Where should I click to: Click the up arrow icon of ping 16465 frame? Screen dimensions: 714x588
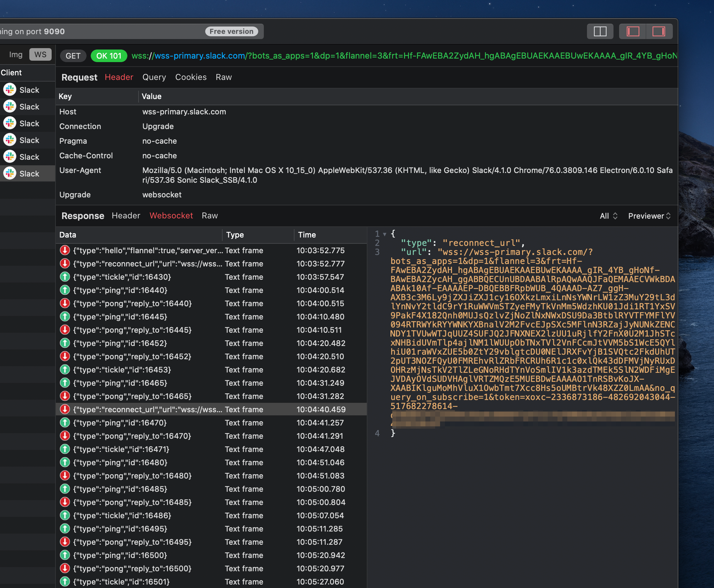coord(65,383)
